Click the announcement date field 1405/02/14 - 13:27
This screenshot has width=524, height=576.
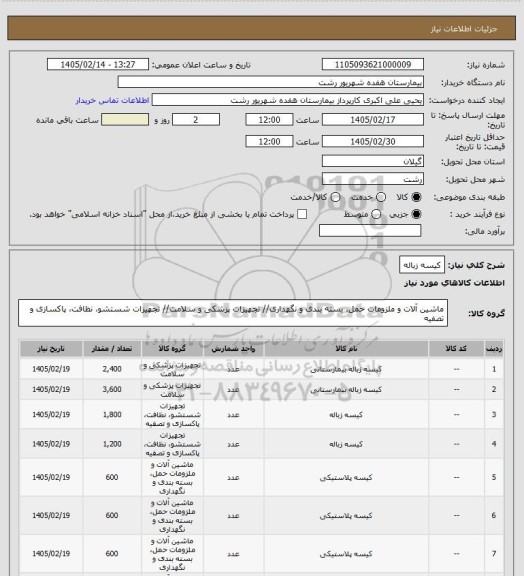98,65
